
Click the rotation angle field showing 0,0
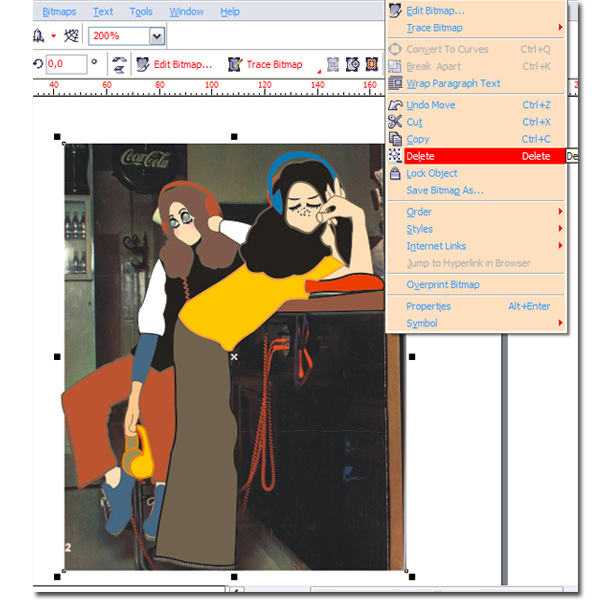(x=66, y=64)
